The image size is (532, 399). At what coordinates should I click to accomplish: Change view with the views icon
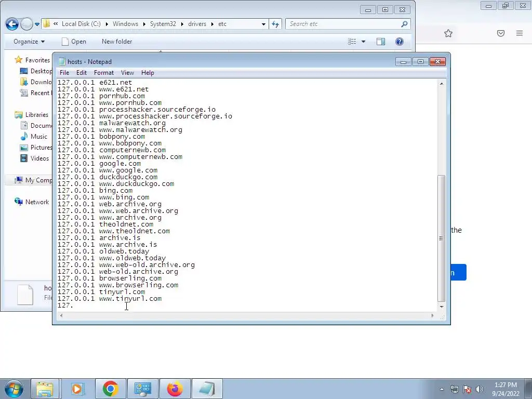click(x=352, y=42)
